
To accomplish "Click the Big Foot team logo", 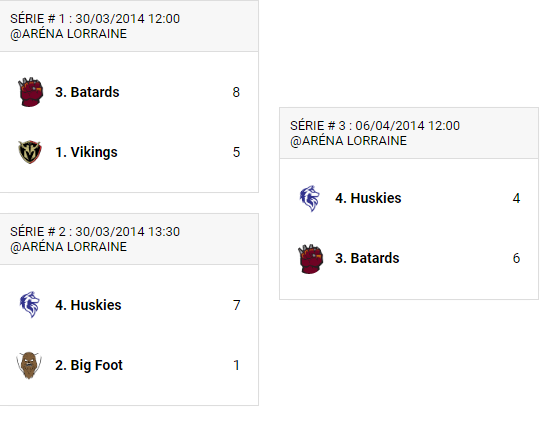I will [29, 365].
